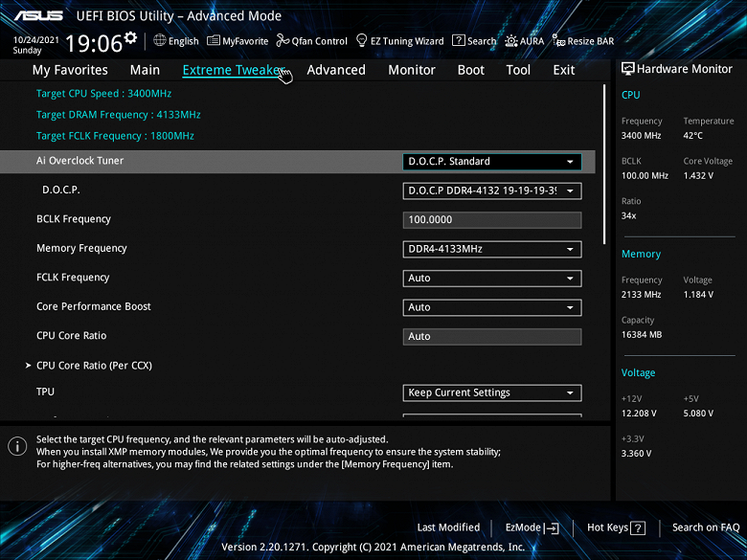
Task: Open TPU Keep Current Settings dropdown
Action: coord(492,392)
